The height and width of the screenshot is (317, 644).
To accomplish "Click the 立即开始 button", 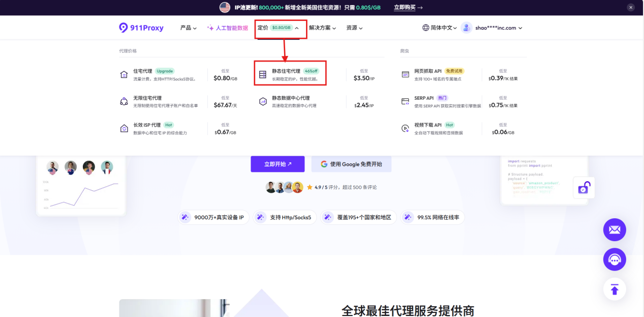I will click(278, 164).
